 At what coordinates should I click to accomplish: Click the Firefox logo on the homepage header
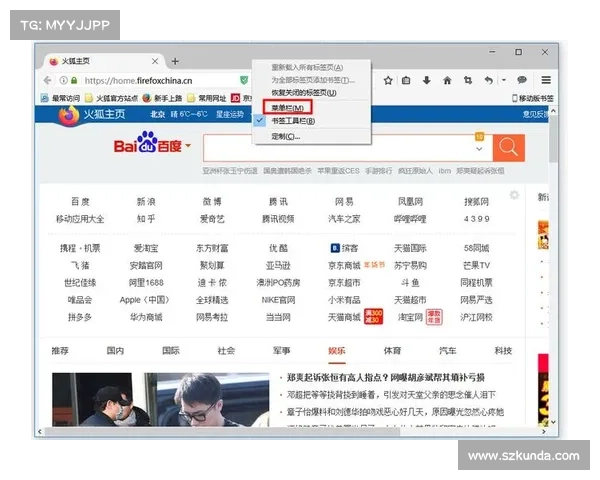coord(68,115)
